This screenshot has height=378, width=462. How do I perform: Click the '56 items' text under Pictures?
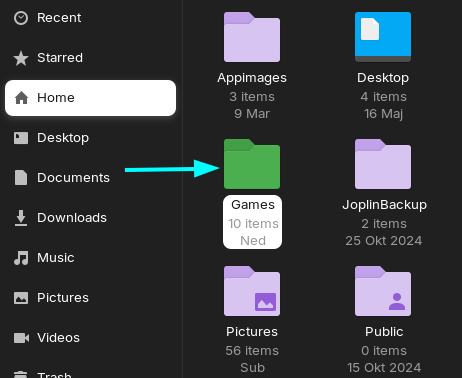[x=252, y=351]
